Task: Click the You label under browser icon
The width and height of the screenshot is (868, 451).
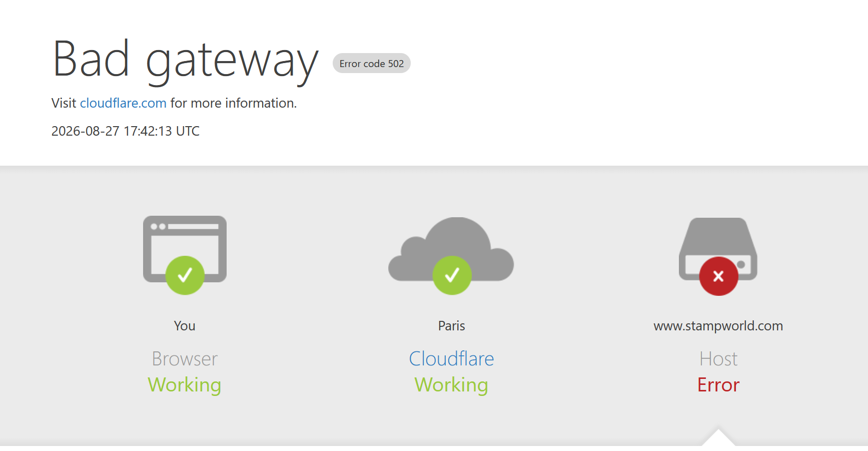Action: pos(185,326)
